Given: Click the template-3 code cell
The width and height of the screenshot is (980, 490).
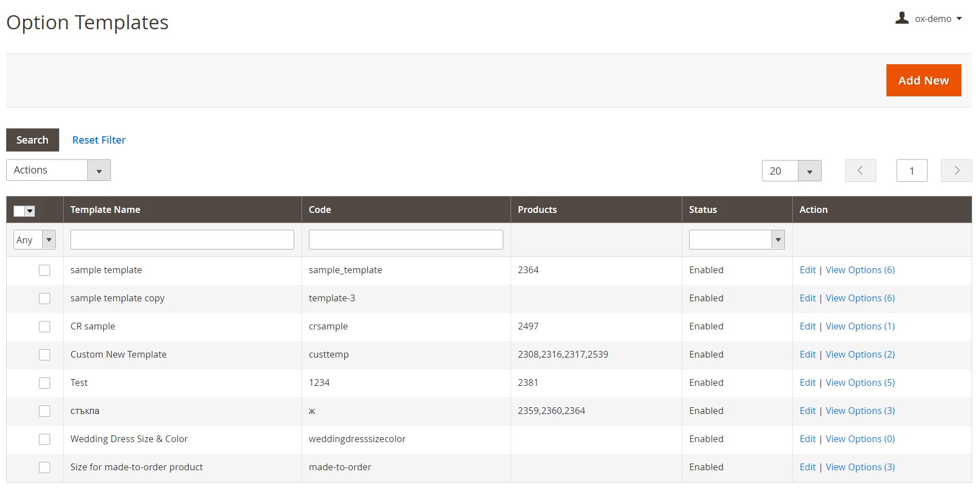Looking at the screenshot, I should 332,298.
